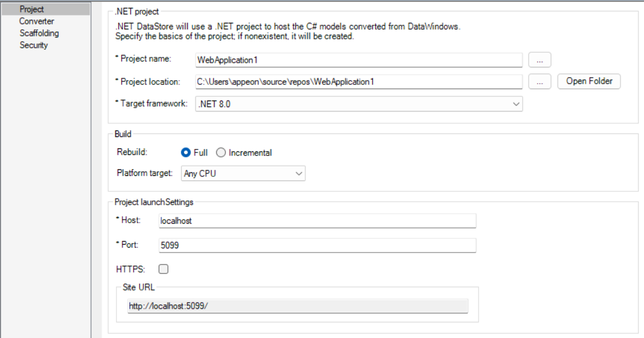The width and height of the screenshot is (644, 338).
Task: Go to the Scaffolding settings page
Action: [x=39, y=33]
